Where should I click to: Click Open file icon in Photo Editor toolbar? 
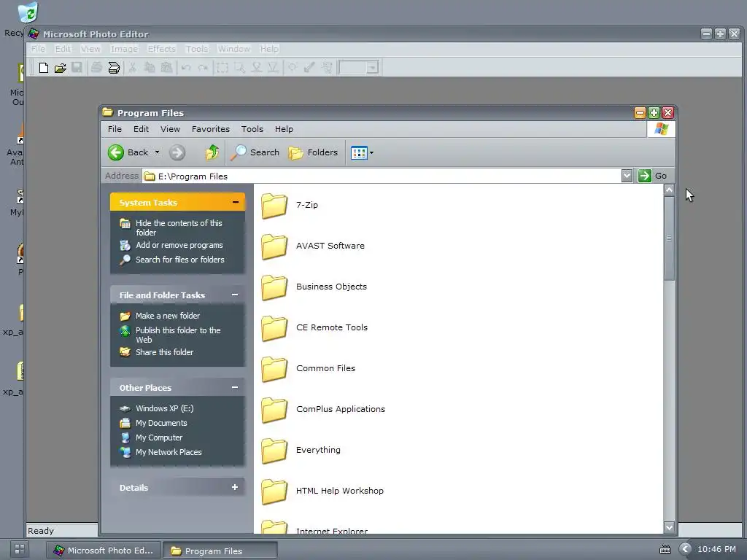(60, 68)
